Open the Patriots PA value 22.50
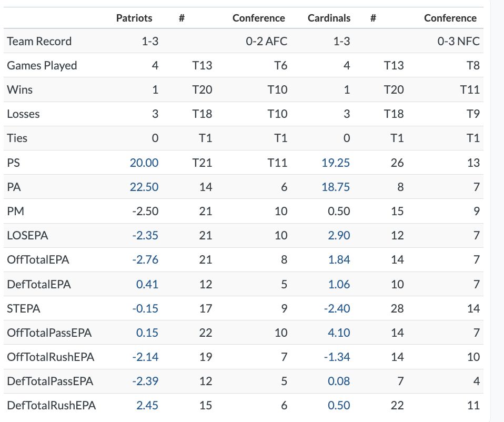Image resolution: width=504 pixels, height=422 pixels. click(x=144, y=187)
